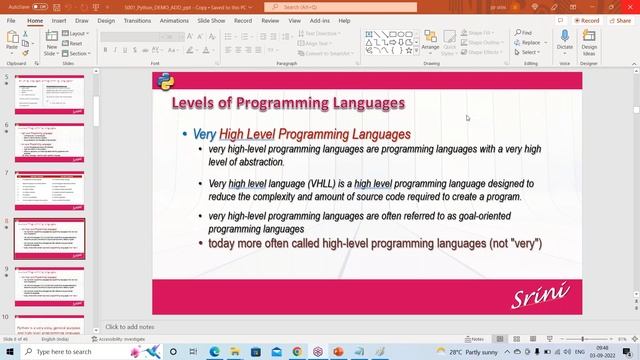Toggle Underline formatting
This screenshot has width=640, height=360.
125,50
